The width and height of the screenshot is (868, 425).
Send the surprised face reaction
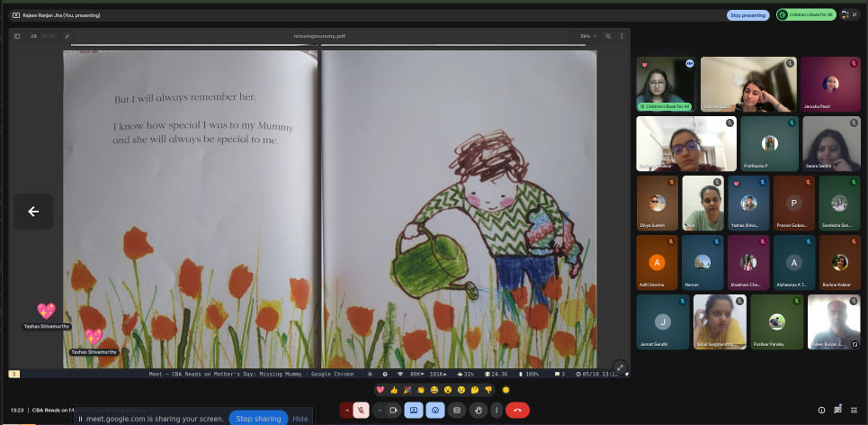(x=448, y=390)
